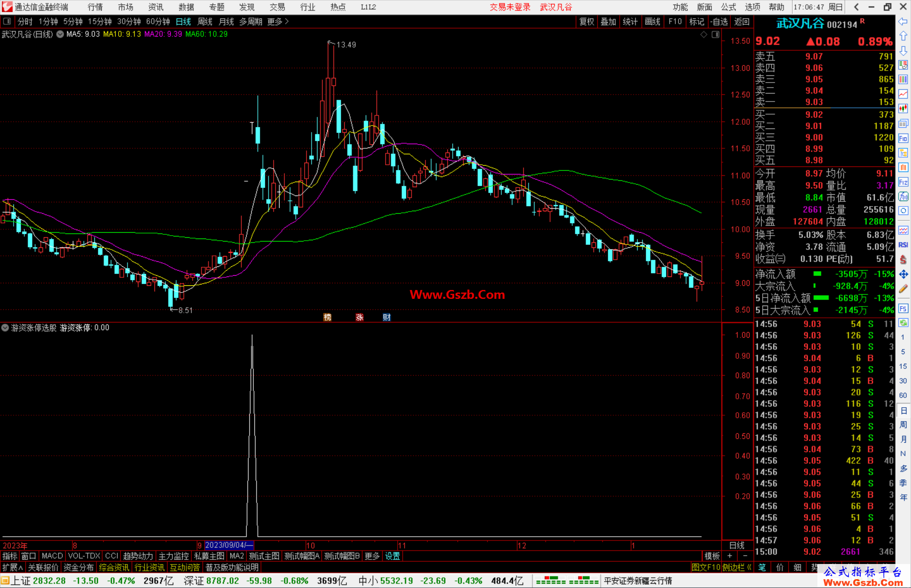Open the f(x) formula sidebar icon

tap(903, 196)
